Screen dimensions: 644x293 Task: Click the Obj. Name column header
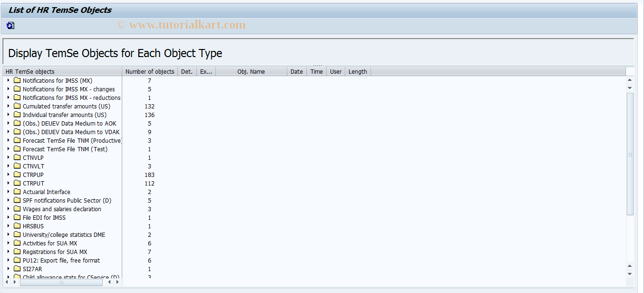pyautogui.click(x=252, y=71)
